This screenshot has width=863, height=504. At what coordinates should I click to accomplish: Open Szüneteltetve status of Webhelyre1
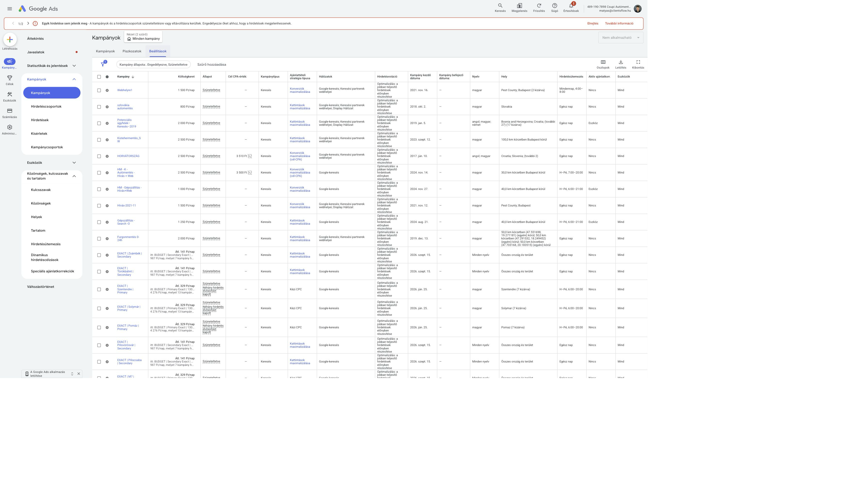coord(211,90)
